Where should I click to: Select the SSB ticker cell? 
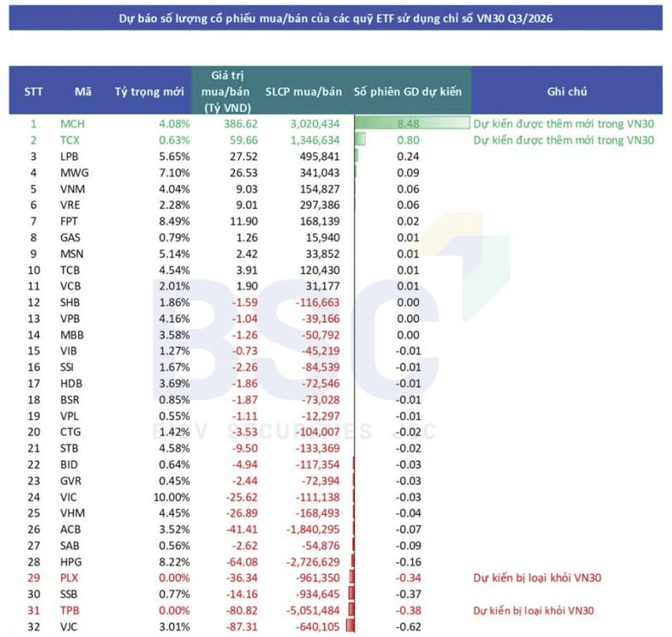(69, 594)
